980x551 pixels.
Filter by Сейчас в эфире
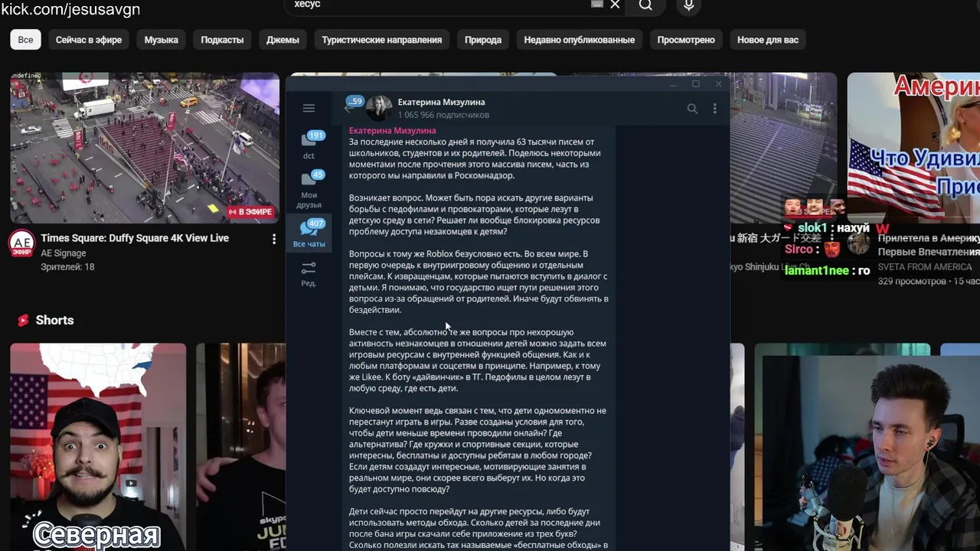click(x=89, y=40)
